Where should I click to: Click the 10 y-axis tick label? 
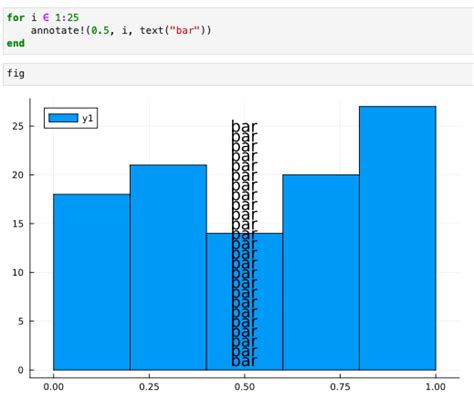point(18,273)
